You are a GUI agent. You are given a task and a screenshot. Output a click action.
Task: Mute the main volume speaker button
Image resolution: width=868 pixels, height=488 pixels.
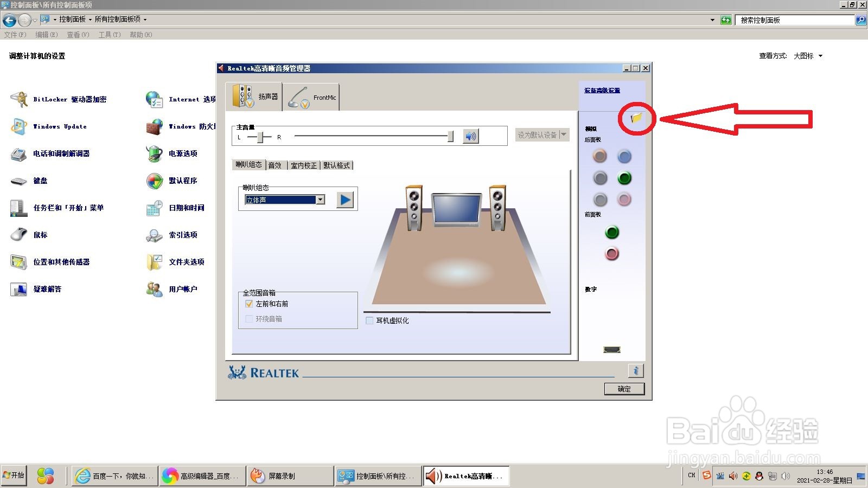point(470,136)
